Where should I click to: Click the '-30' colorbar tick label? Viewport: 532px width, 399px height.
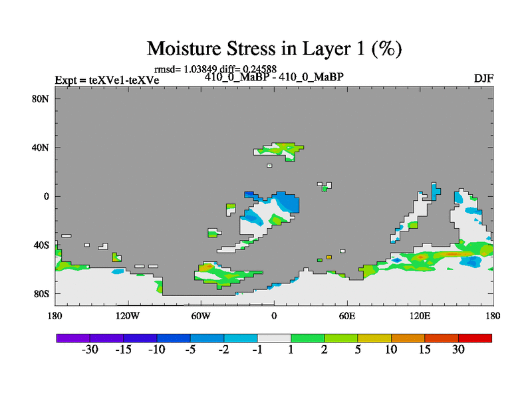click(90, 350)
